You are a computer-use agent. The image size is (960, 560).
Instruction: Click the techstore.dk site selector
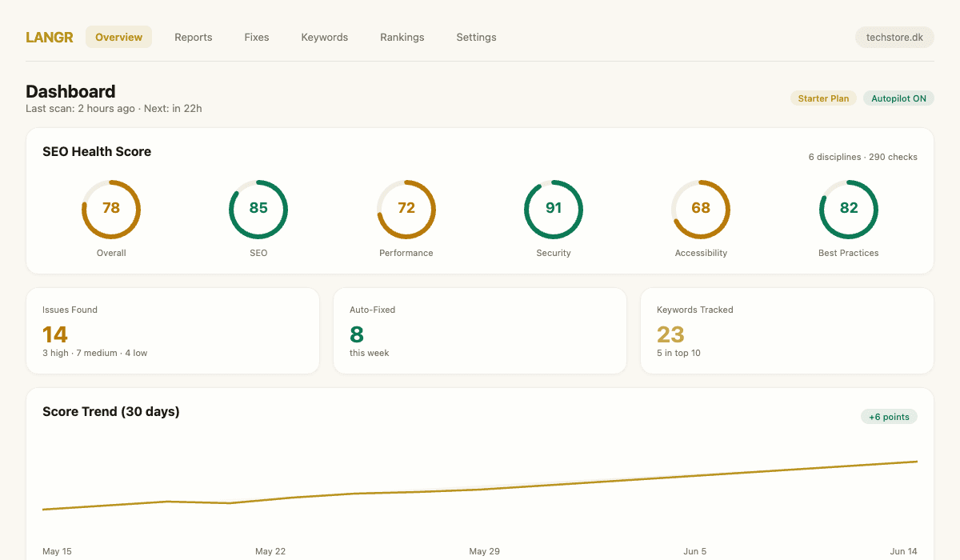click(894, 37)
